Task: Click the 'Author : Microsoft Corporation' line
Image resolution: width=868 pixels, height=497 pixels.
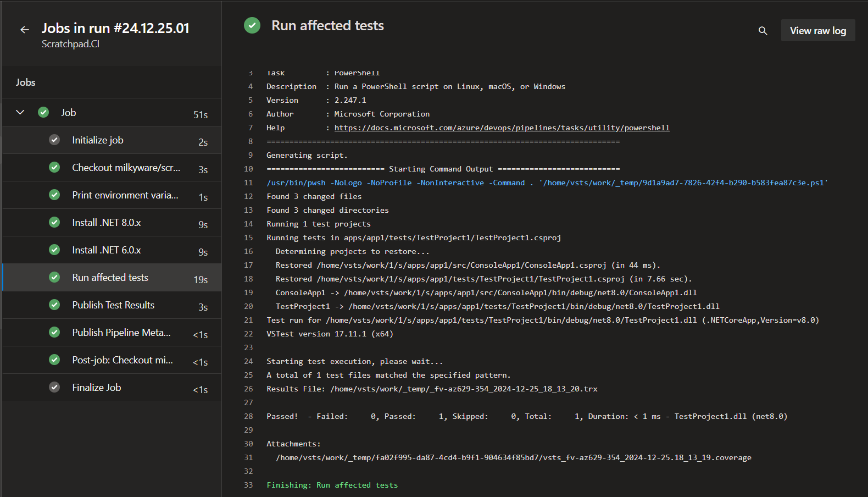Action: (348, 114)
